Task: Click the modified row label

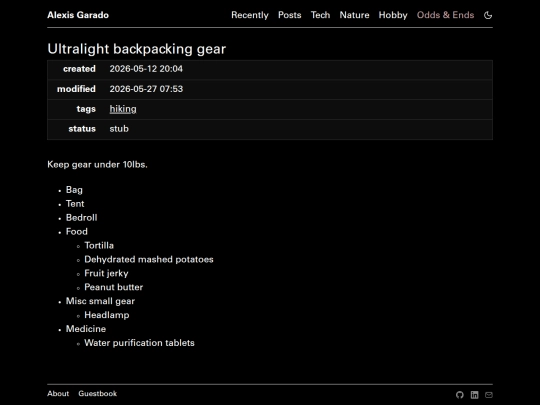Action: (x=76, y=89)
